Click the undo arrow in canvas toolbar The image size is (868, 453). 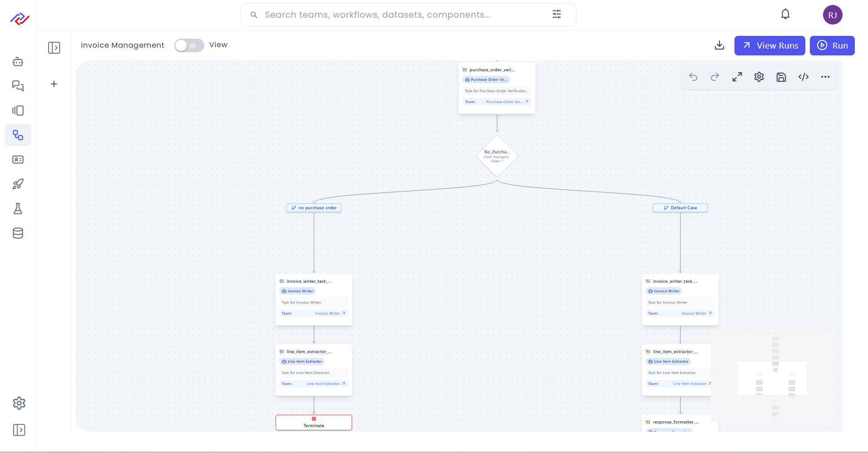tap(693, 77)
